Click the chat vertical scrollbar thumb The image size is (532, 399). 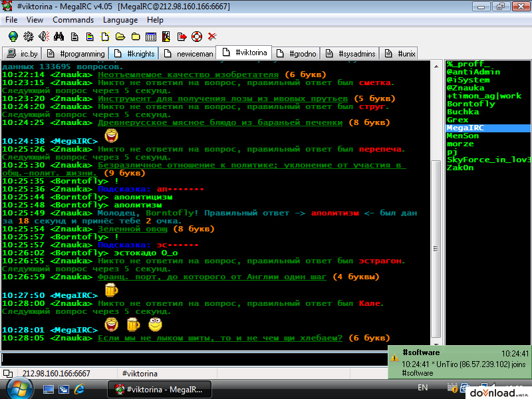436,249
